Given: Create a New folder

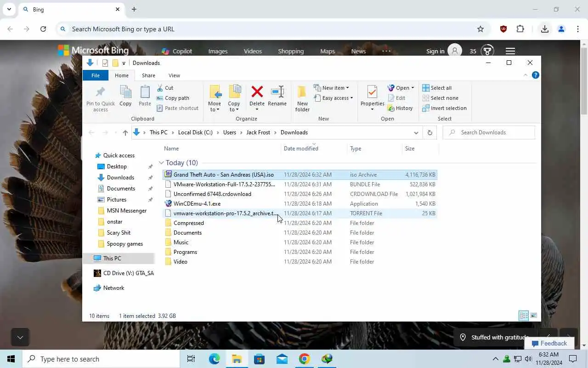Looking at the screenshot, I should pyautogui.click(x=302, y=98).
